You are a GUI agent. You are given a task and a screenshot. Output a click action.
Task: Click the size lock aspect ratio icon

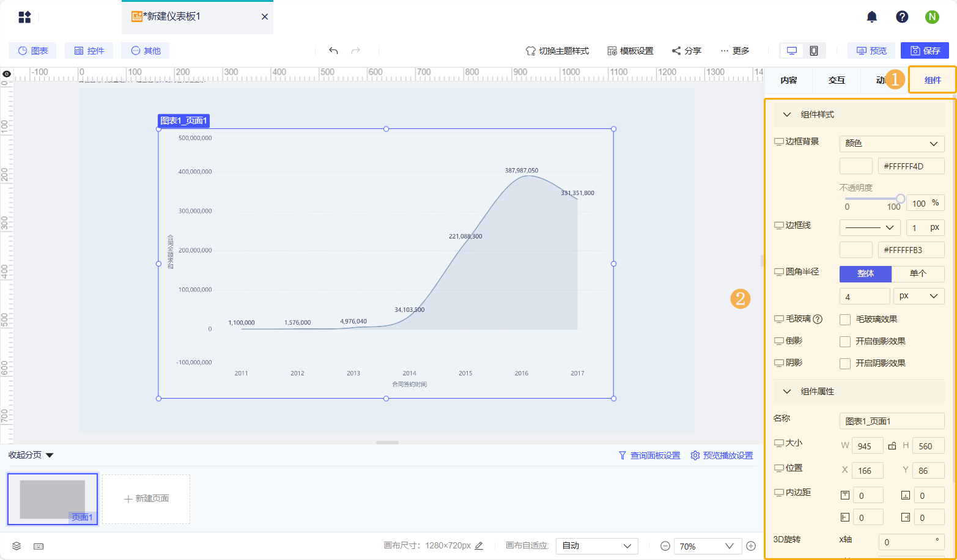[892, 446]
